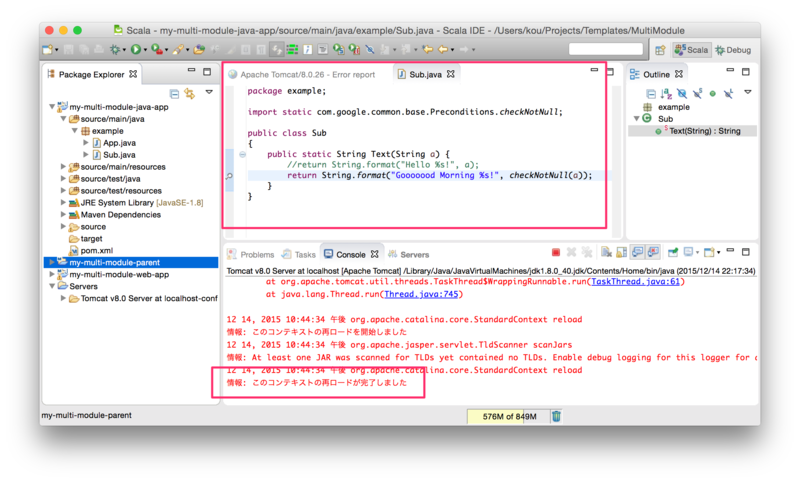The height and width of the screenshot is (482, 800).
Task: Toggle Hide Static Members in Outline
Action: tap(697, 93)
